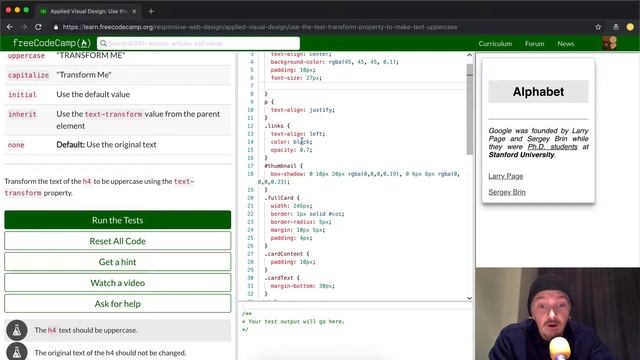Open a new browser tab
The width and height of the screenshot is (640, 360).
pos(151,11)
